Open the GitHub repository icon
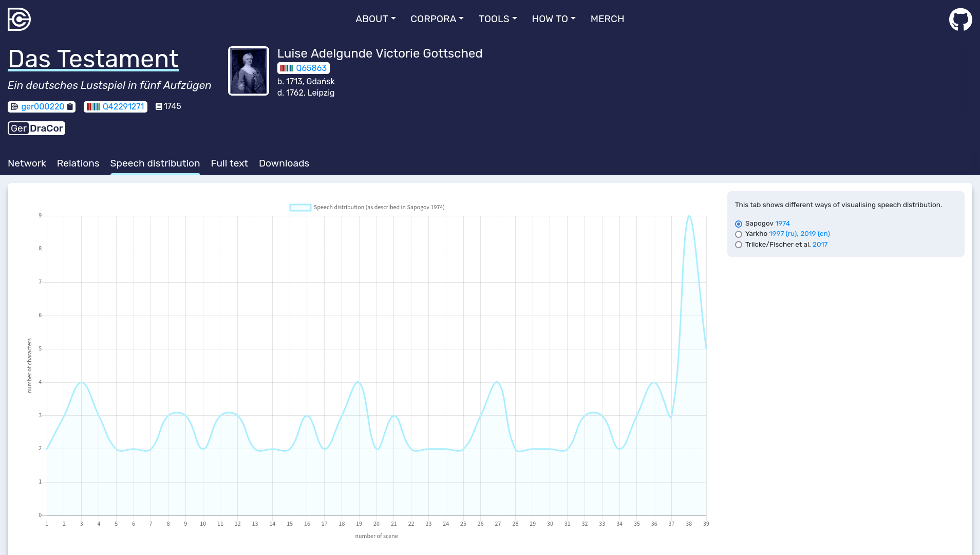980x555 pixels. click(x=960, y=19)
